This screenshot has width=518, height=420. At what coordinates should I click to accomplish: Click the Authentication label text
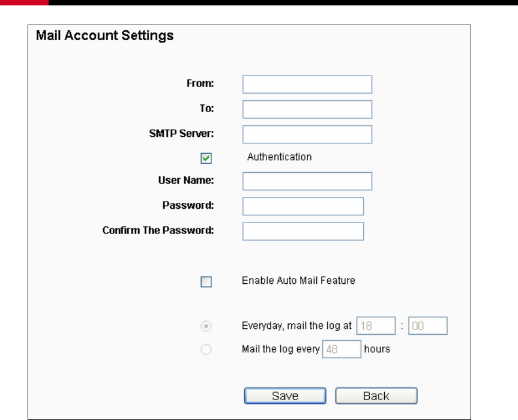(x=280, y=157)
